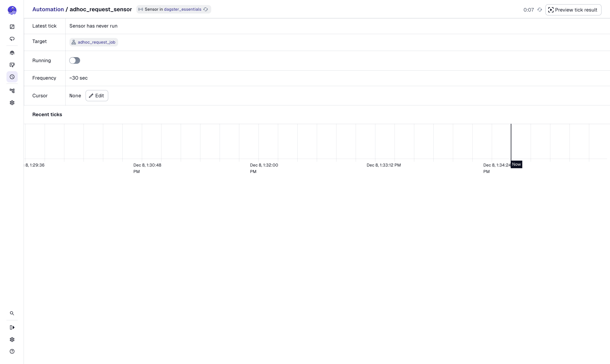610x364 pixels.
Task: Enable the Running toggle for the sensor
Action: click(x=75, y=60)
